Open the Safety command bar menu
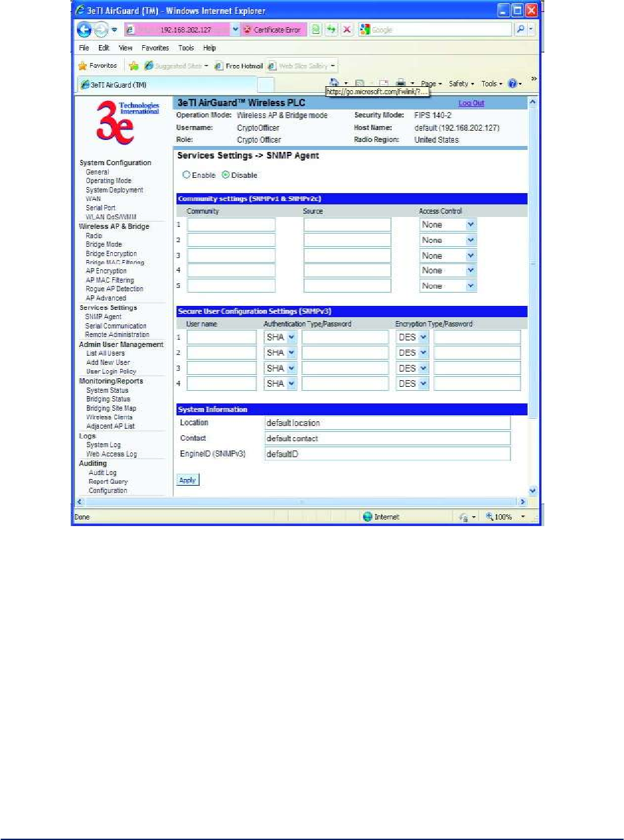The image size is (624, 840). [x=461, y=84]
